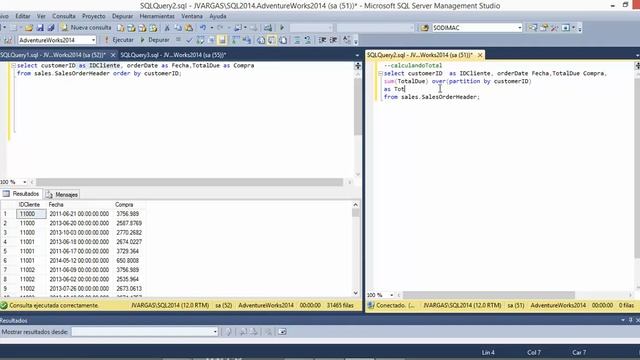Open Query Options icon
This screenshot has height=360, width=640.
point(211,40)
